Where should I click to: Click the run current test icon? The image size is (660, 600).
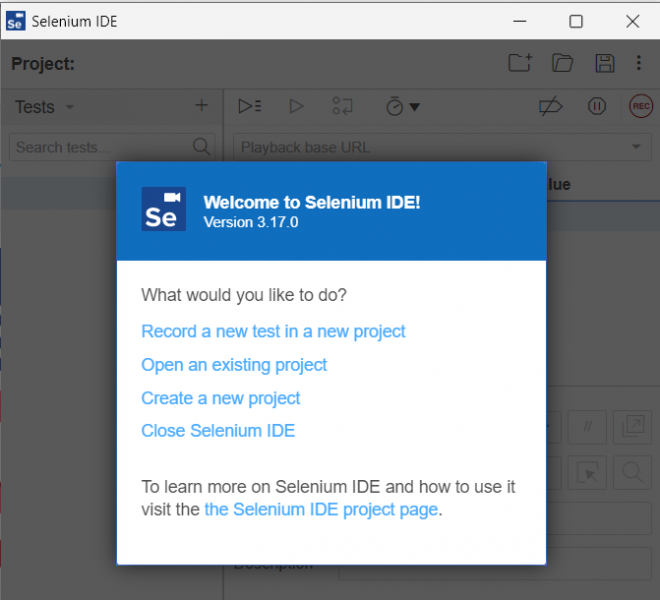[x=296, y=106]
